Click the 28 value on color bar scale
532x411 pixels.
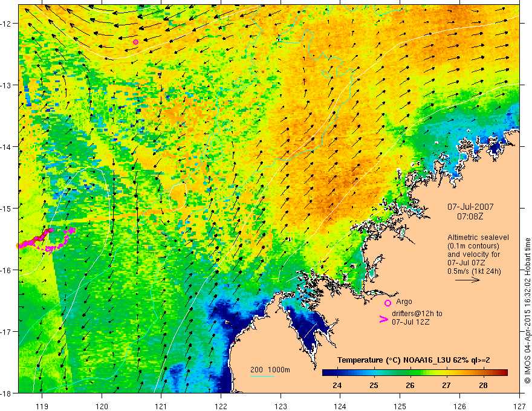[483, 385]
